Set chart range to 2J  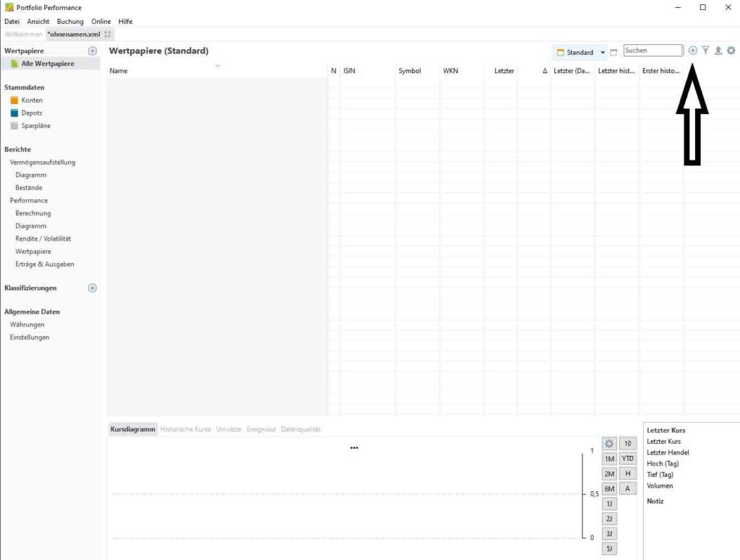609,519
